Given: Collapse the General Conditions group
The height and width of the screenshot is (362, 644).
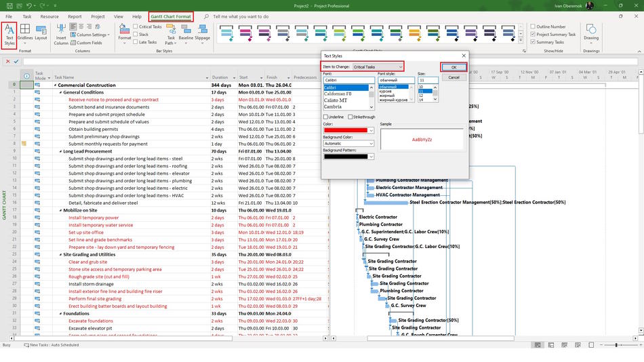Looking at the screenshot, I should pos(61,92).
